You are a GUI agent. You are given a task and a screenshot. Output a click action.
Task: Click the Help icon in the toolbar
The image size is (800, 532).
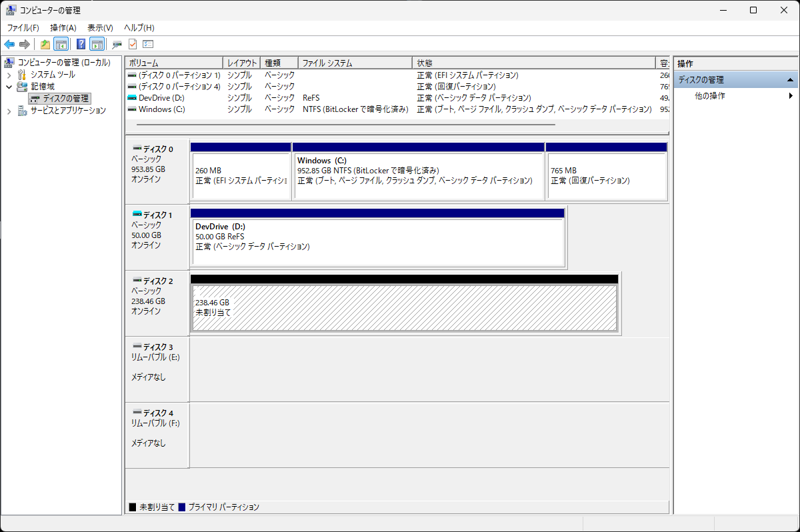point(81,44)
